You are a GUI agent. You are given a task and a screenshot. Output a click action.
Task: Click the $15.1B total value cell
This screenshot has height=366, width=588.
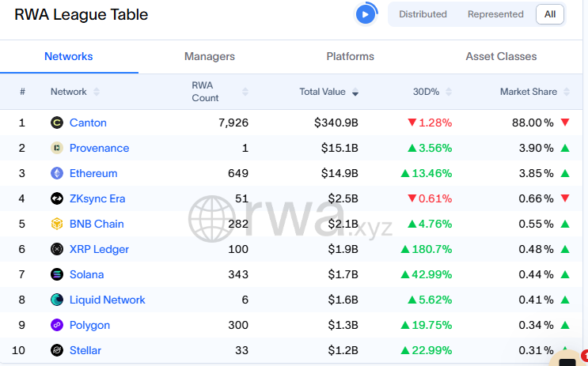[x=340, y=148]
